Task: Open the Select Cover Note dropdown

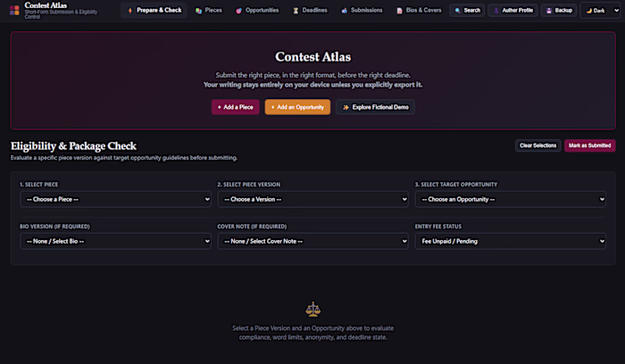Action: click(x=312, y=241)
